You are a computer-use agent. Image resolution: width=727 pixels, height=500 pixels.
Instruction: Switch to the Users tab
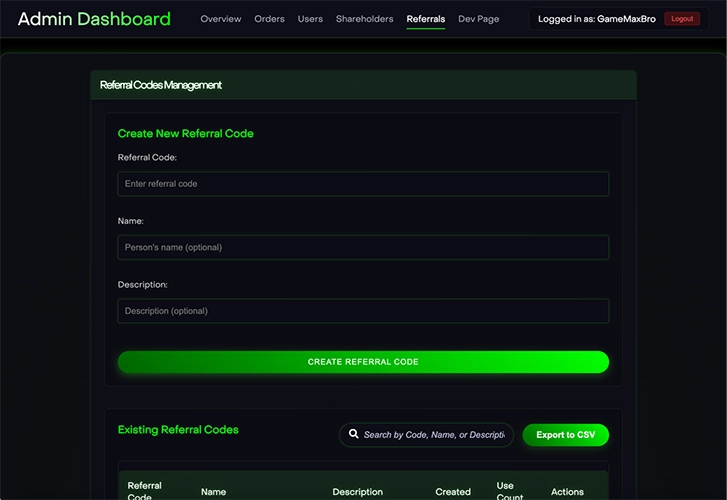310,19
